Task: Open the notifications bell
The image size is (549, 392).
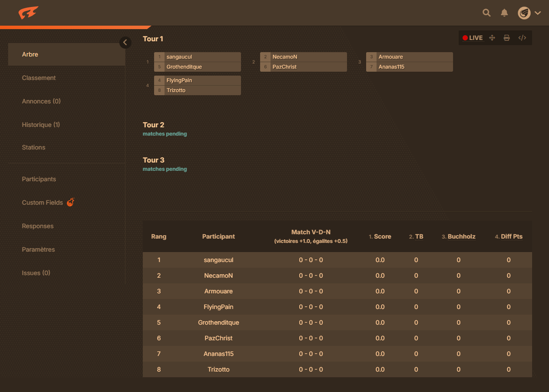Action: pyautogui.click(x=504, y=13)
